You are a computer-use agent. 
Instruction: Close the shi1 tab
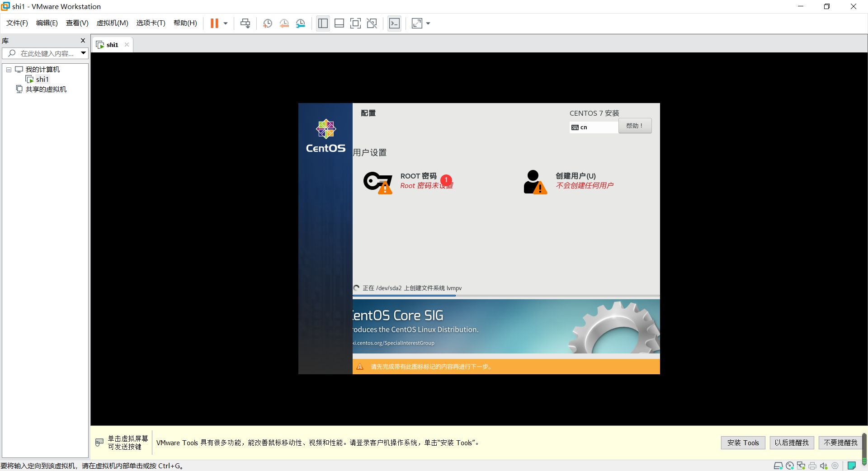click(127, 44)
